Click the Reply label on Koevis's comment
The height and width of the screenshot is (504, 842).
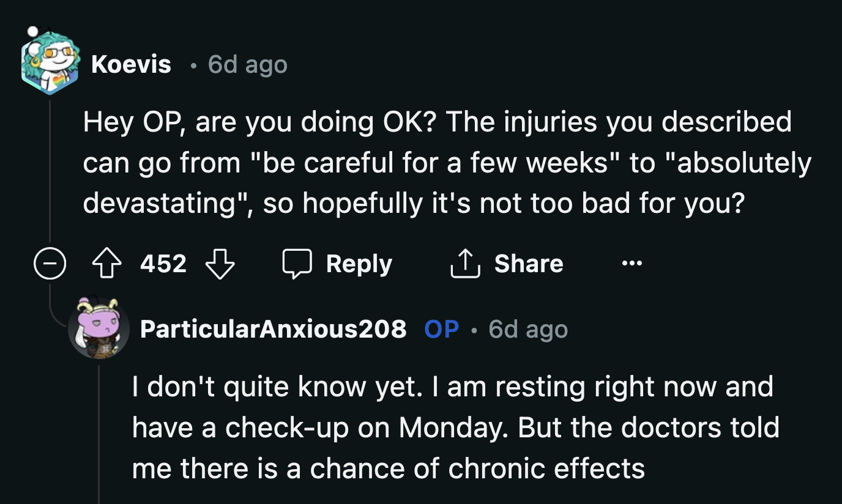tap(358, 264)
